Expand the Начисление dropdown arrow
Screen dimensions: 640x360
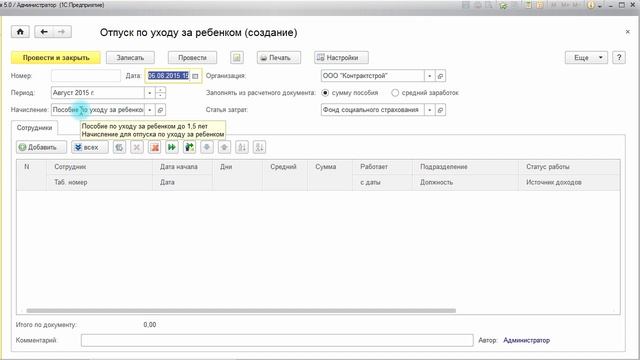pyautogui.click(x=150, y=110)
